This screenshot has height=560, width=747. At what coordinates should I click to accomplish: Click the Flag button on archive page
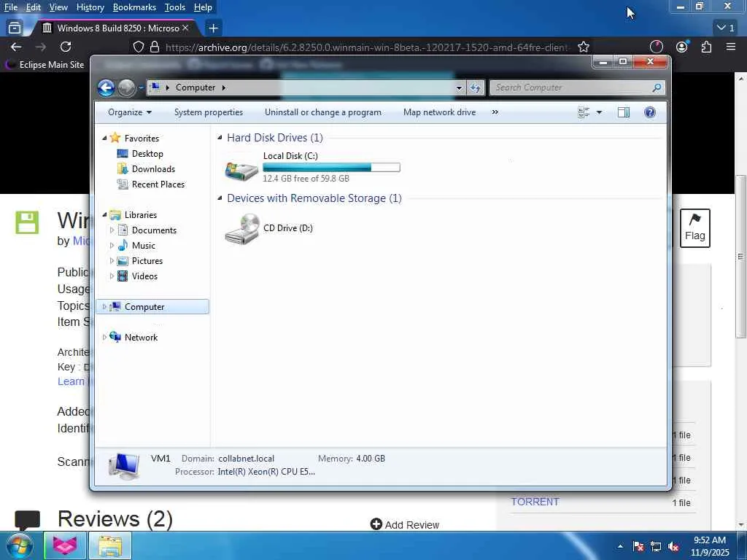695,228
